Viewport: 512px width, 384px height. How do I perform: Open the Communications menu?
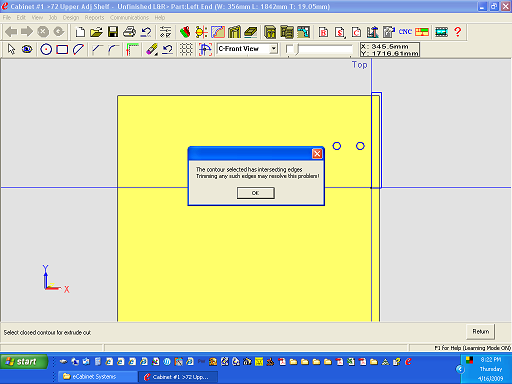(129, 17)
